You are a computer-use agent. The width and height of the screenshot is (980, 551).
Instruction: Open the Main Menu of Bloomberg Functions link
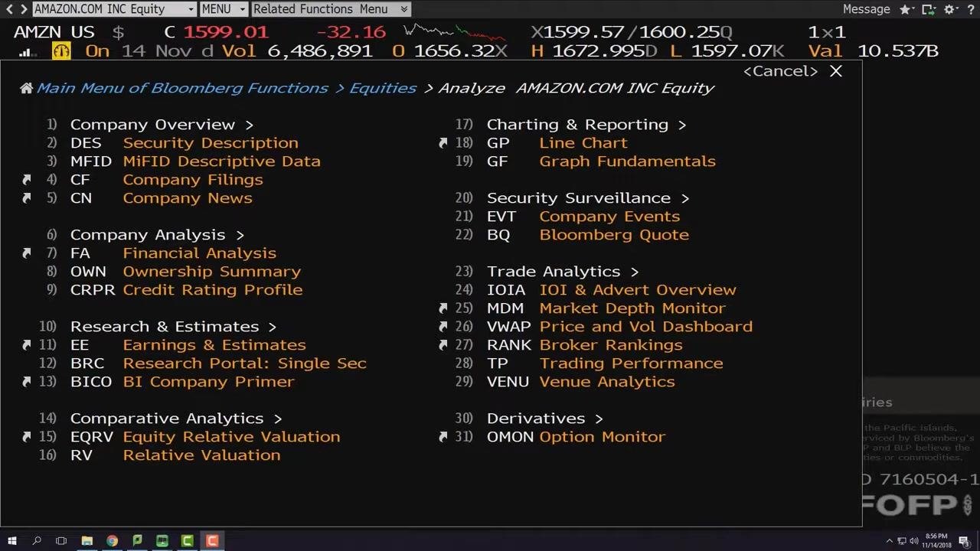[x=182, y=88]
